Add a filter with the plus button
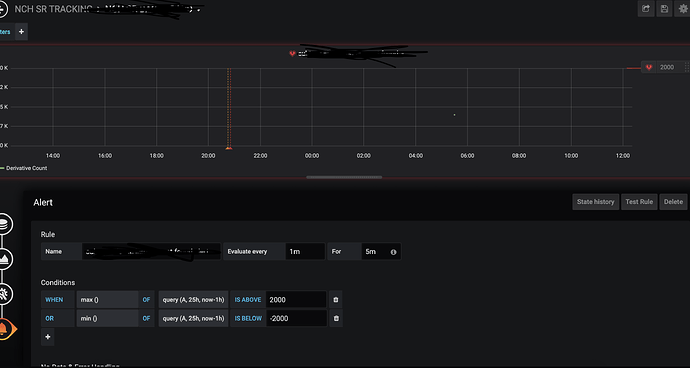Image resolution: width=690 pixels, height=368 pixels. click(x=21, y=32)
